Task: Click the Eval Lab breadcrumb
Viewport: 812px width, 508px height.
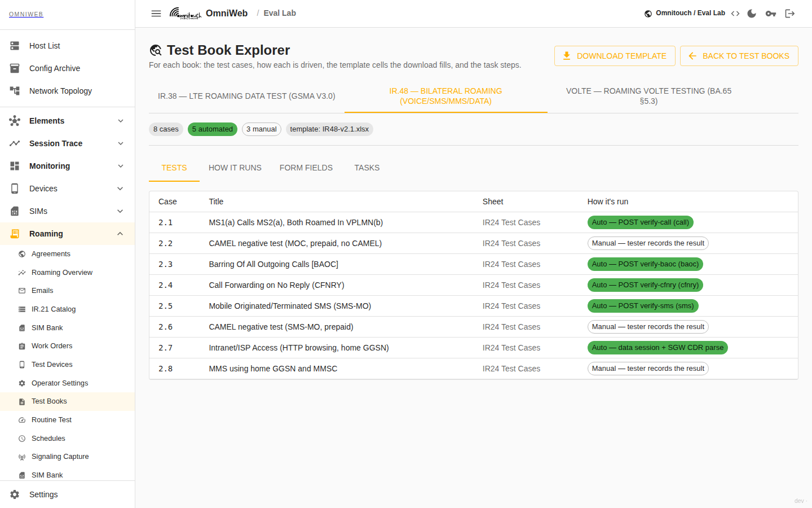Action: pyautogui.click(x=280, y=13)
